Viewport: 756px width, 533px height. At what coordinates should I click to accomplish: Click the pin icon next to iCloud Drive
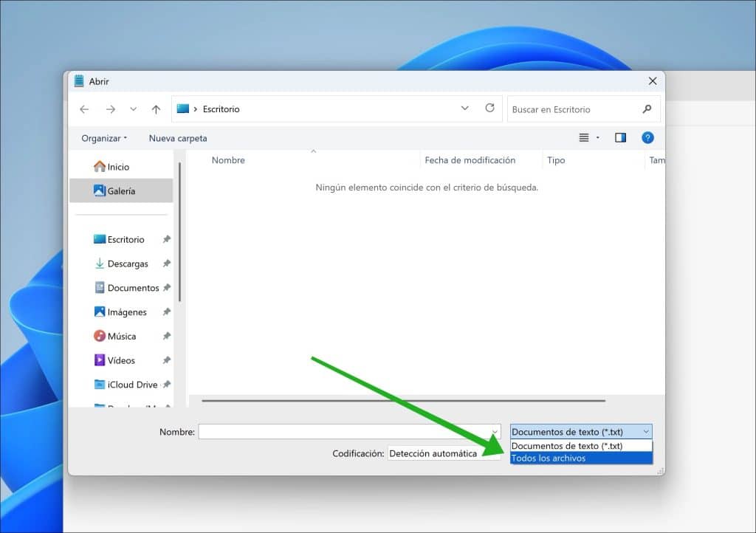(166, 384)
